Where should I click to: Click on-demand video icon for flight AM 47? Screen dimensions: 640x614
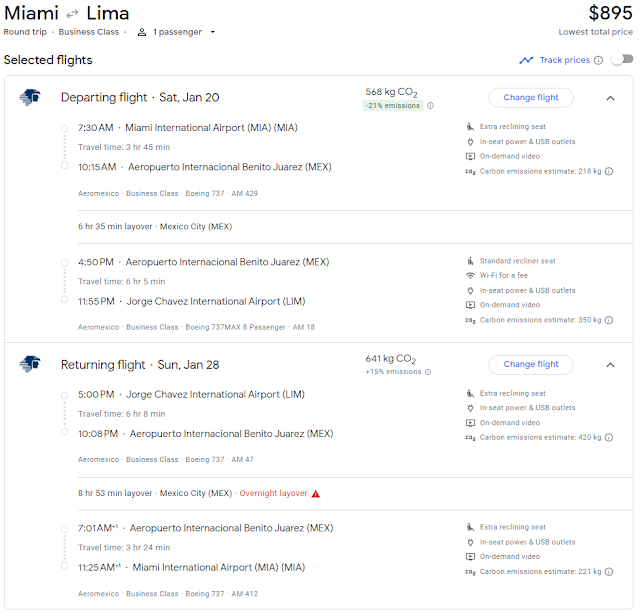click(x=470, y=423)
